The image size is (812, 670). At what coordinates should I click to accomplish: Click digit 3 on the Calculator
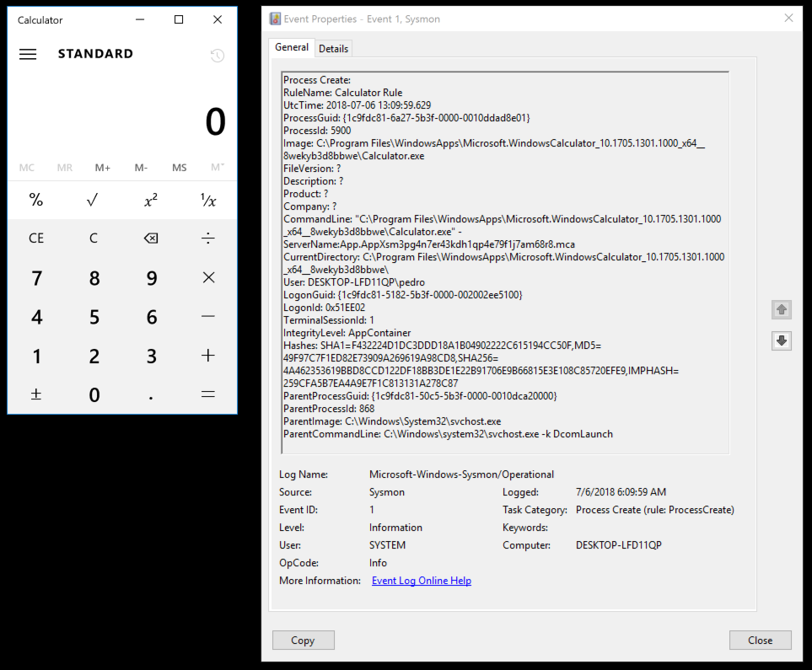[x=151, y=356]
